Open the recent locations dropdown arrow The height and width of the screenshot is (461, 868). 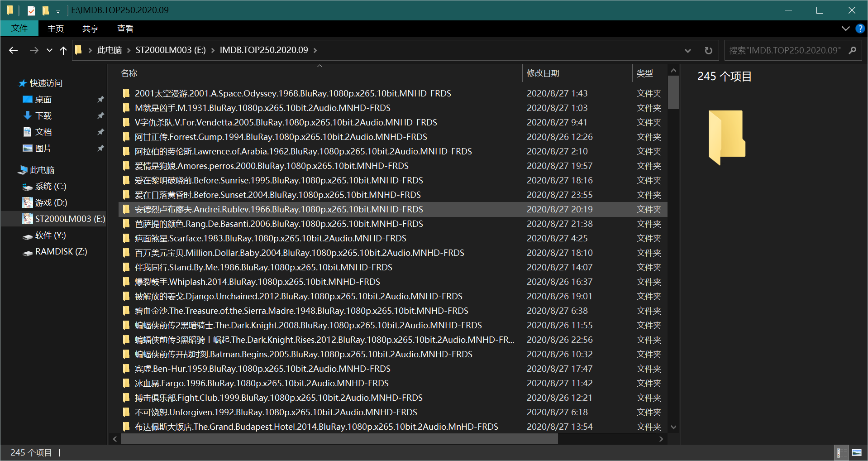coord(49,50)
